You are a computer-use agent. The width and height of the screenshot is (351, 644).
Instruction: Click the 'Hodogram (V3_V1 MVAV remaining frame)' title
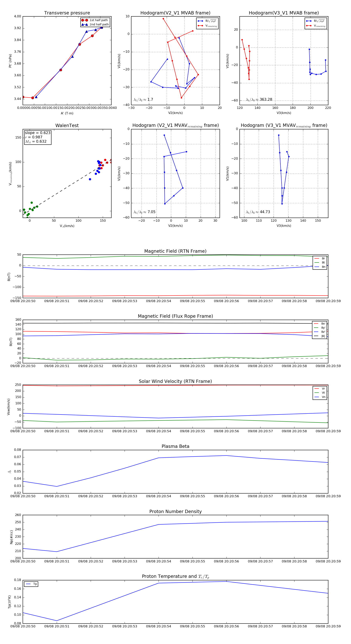click(284, 125)
